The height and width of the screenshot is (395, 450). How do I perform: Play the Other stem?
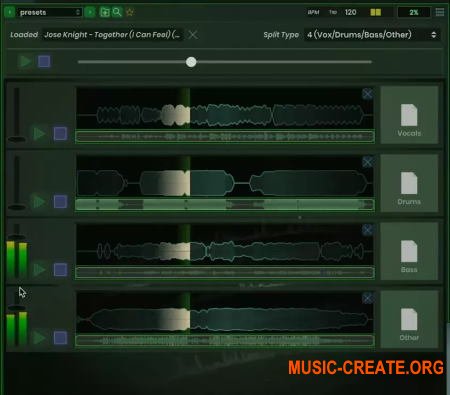(x=39, y=338)
